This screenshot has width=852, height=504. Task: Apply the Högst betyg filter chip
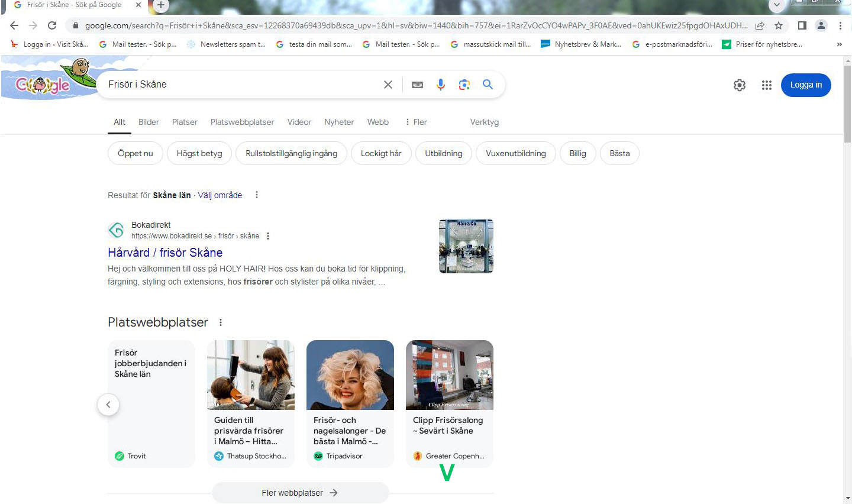point(199,153)
